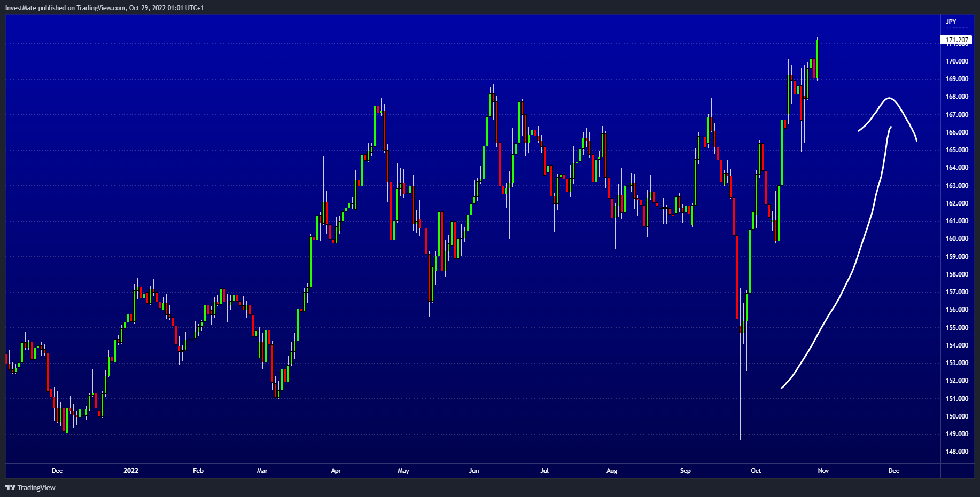Click the 165.000 price axis label

pos(957,150)
